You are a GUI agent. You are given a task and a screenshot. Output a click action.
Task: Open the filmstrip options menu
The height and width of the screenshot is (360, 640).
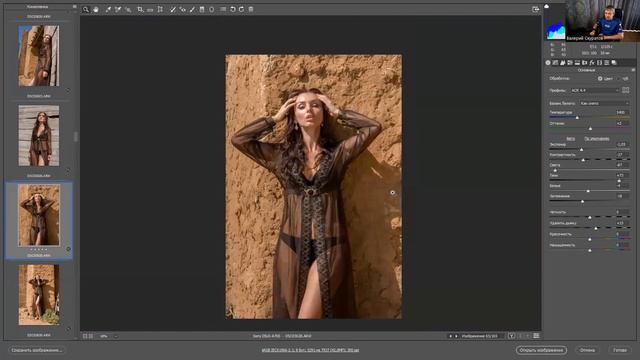74,7
